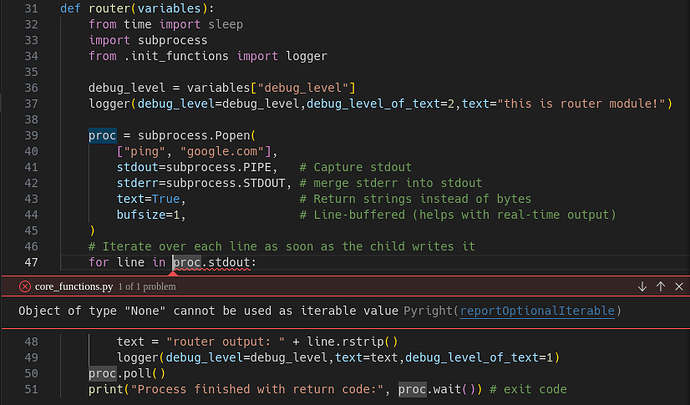Click line number 51 in the gutter
690x405 pixels.
click(x=31, y=389)
